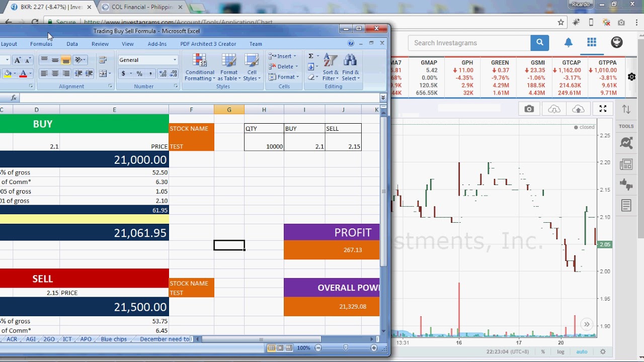Viewport: 644px width, 362px height.
Task: Expand the formula bar chevron
Action: click(x=383, y=98)
